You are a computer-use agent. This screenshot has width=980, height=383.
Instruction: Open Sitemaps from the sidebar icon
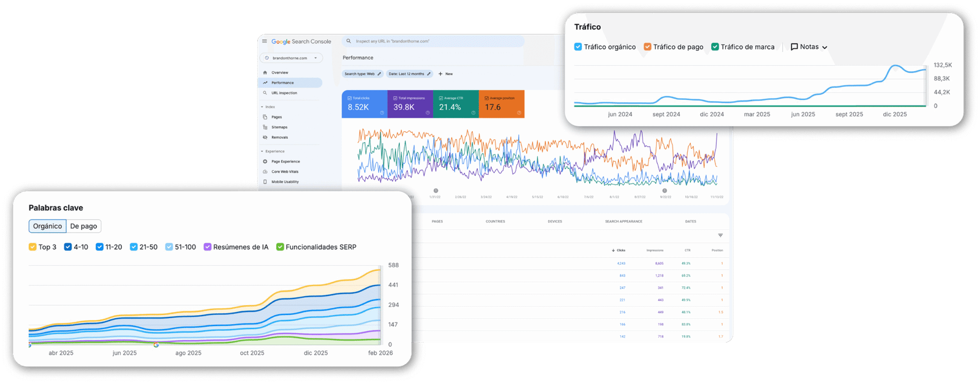265,127
